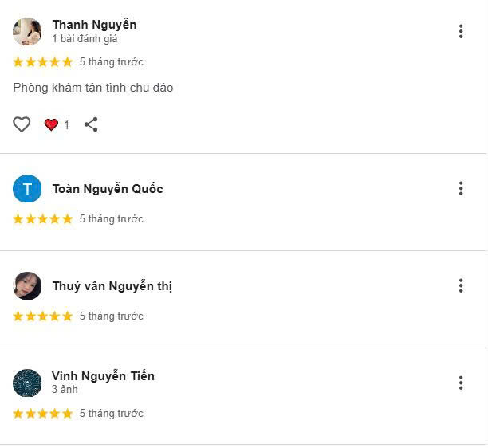Open Thuý vân Nguyễn thị's profile link
488x448 pixels.
tap(112, 286)
